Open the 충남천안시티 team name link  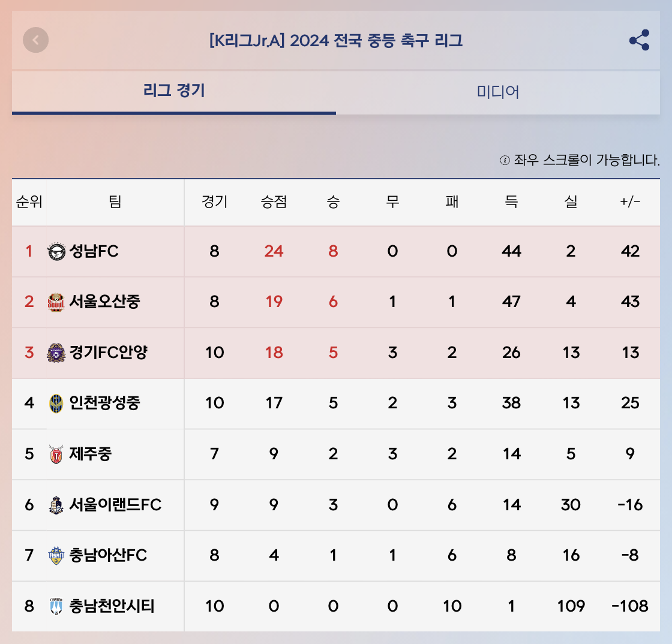112,607
